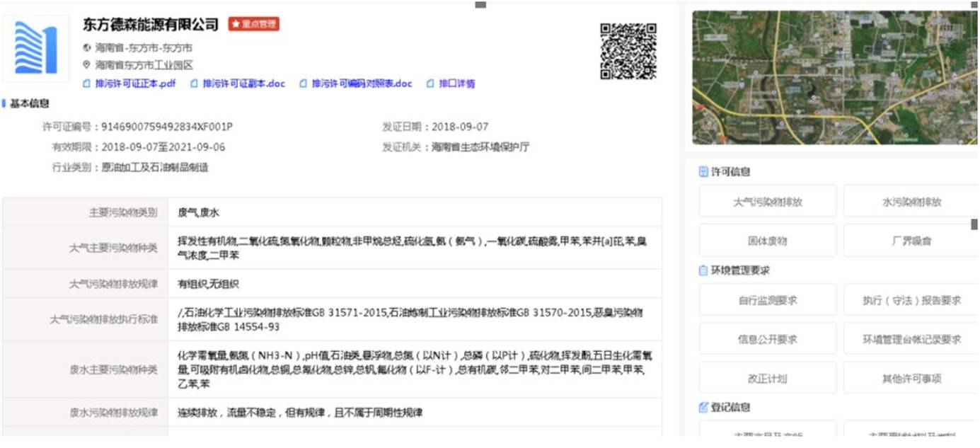Click file icon beside 排污许可证正本.pdf
The height and width of the screenshot is (448, 980).
pos(87,84)
